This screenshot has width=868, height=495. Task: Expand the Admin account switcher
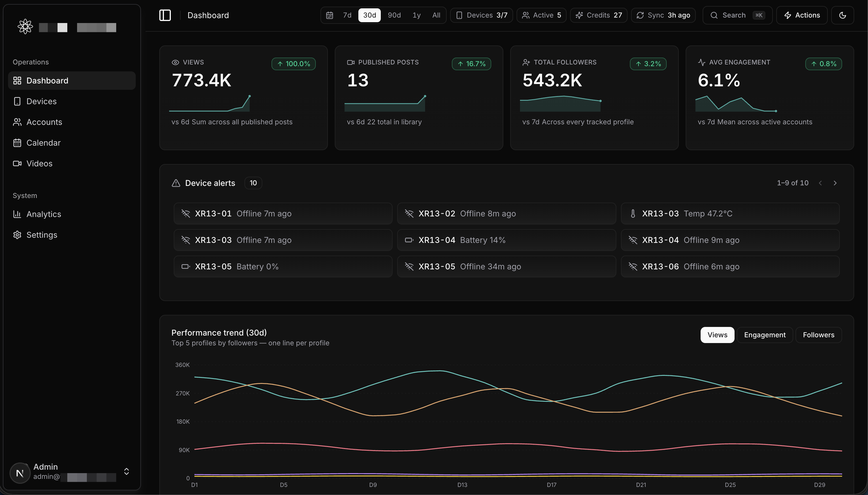pyautogui.click(x=126, y=471)
